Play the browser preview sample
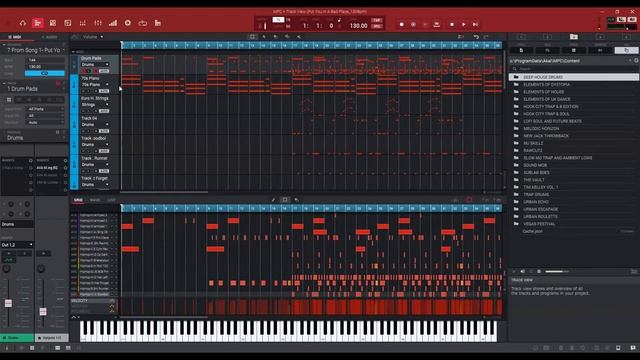The image size is (640, 360). pyautogui.click(x=514, y=271)
